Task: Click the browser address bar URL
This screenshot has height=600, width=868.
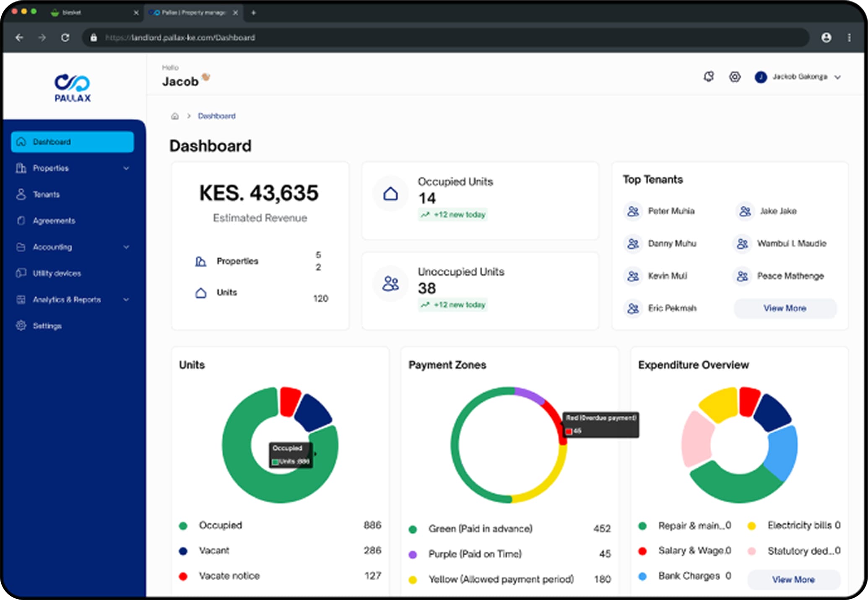Action: click(180, 38)
